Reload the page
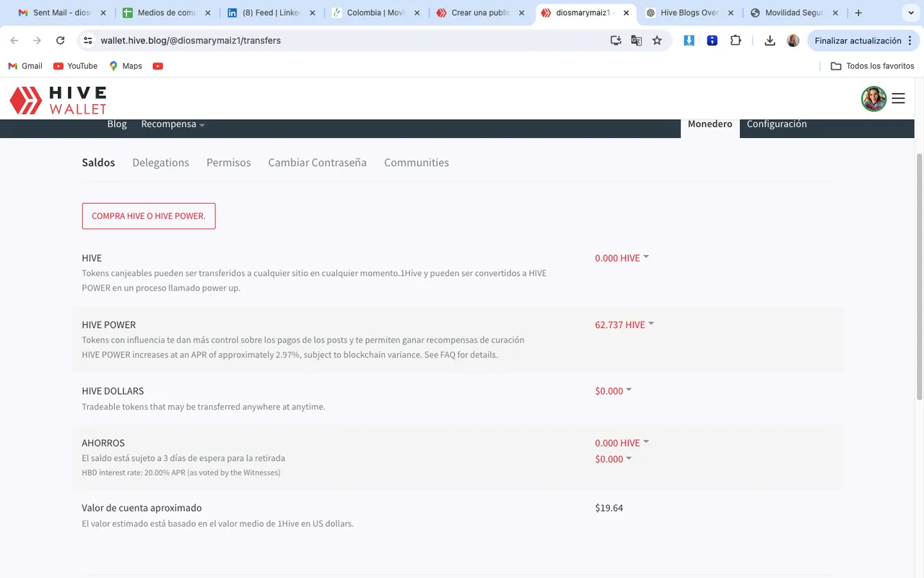924x578 pixels. click(x=61, y=40)
